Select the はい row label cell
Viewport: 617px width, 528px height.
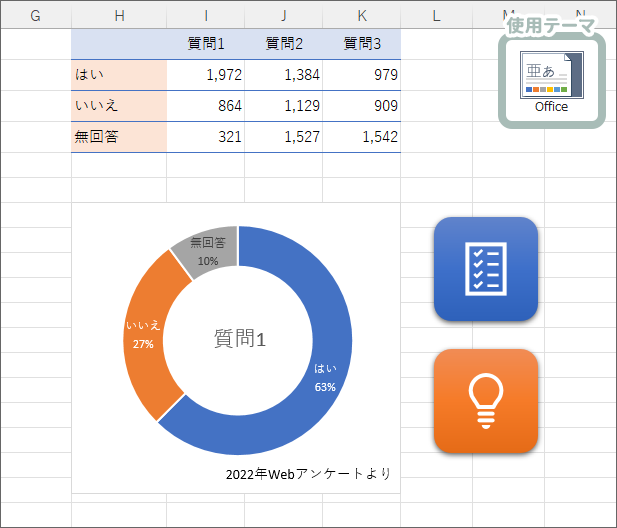click(x=119, y=75)
